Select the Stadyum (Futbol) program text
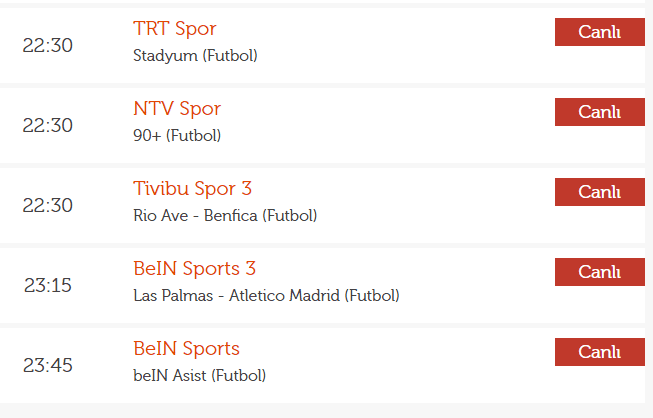This screenshot has width=653, height=418. [195, 56]
